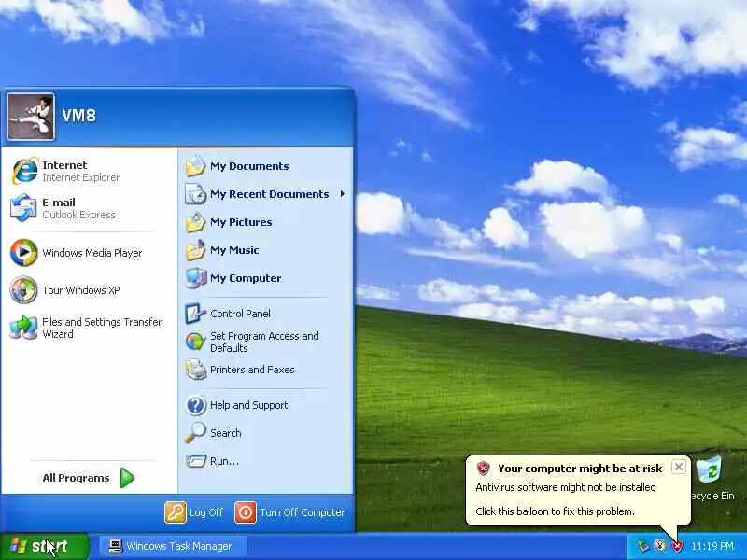This screenshot has width=747, height=560.
Task: Click the Turn Off Computer button text
Action: point(302,512)
